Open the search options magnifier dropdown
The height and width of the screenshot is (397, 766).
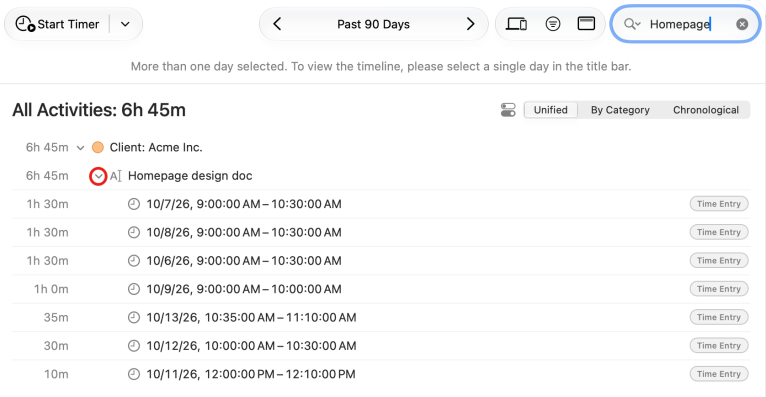coord(632,24)
